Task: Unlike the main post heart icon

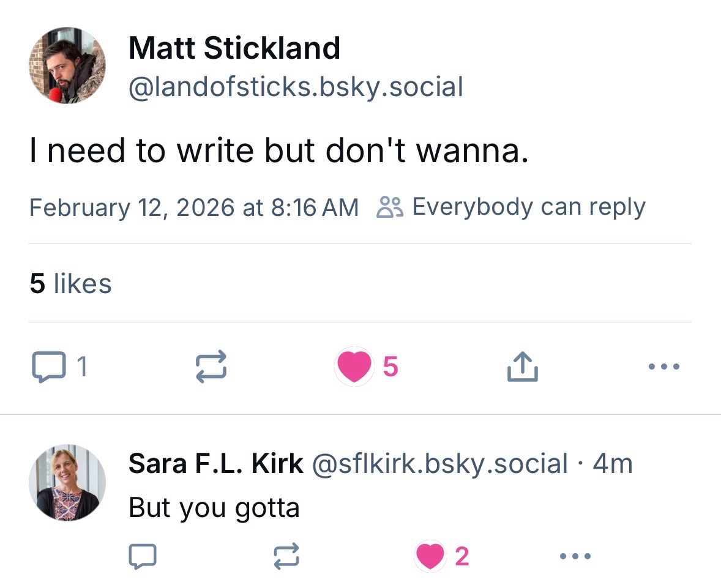Action: point(354,367)
